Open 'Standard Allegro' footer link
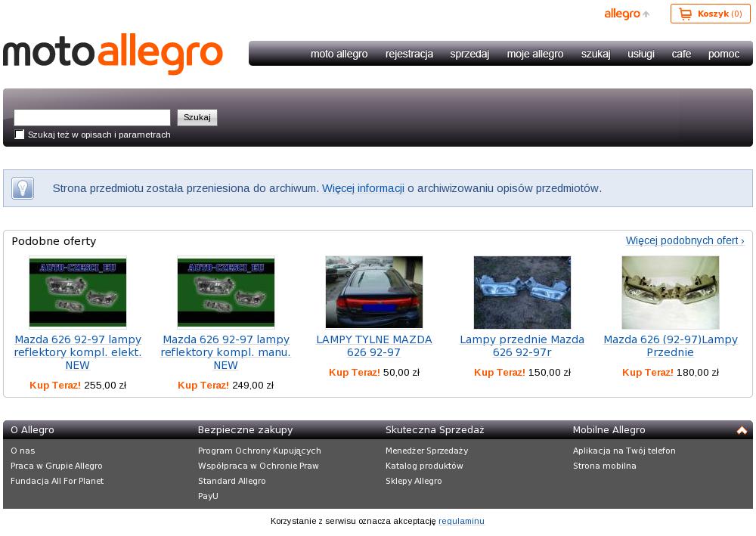 231,481
